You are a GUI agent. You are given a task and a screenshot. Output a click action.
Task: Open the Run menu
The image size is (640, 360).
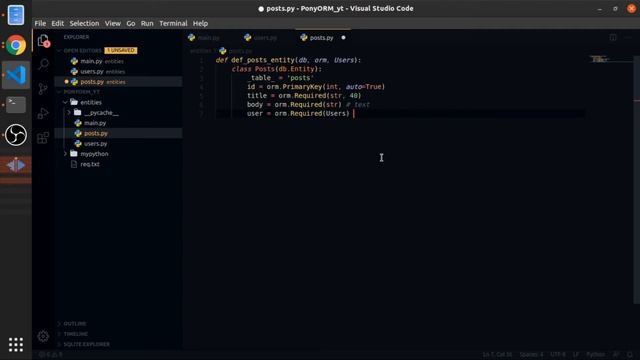click(147, 23)
